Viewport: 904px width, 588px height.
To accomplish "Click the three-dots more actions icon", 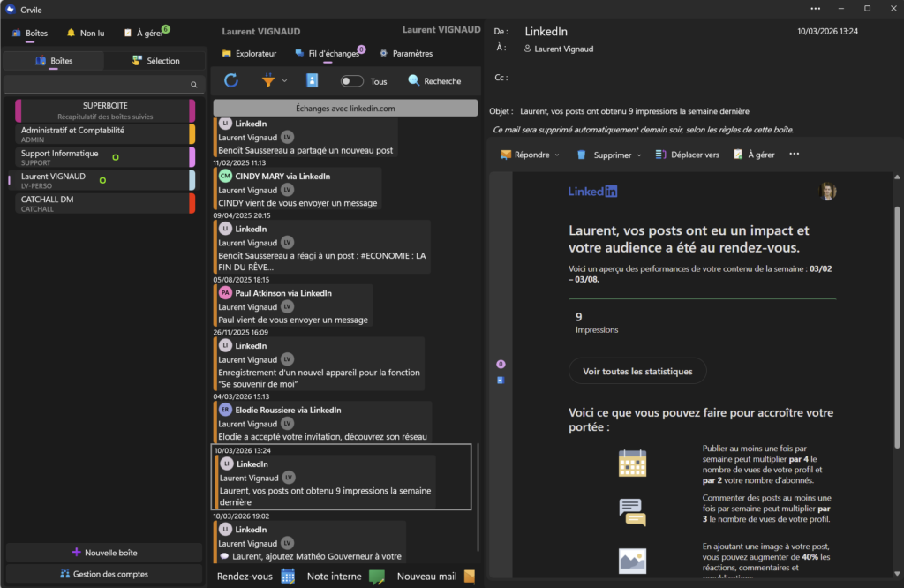I will click(x=794, y=155).
